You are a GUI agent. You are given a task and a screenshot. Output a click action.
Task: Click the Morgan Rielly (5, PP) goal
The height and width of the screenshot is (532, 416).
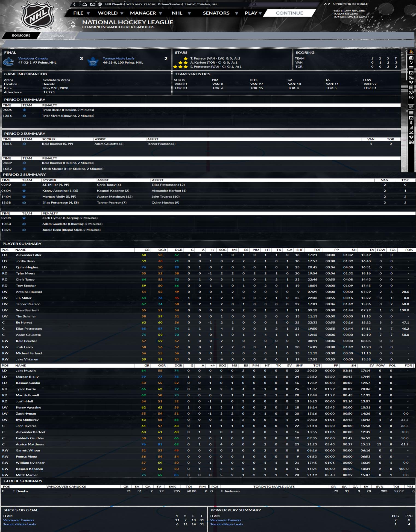(59, 197)
